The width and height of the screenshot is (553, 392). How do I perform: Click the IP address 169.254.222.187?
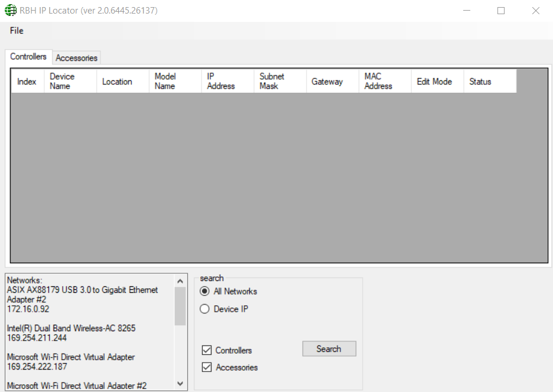[37, 367]
